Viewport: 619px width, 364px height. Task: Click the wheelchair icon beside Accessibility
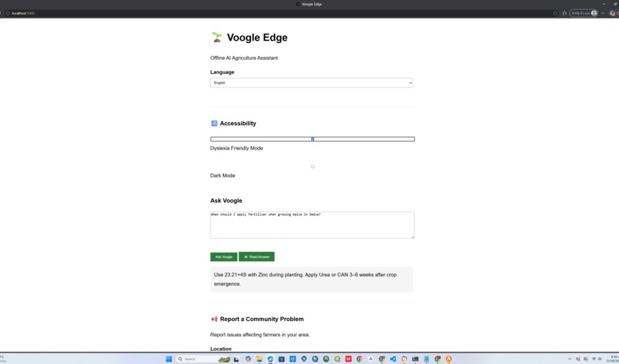(x=214, y=124)
